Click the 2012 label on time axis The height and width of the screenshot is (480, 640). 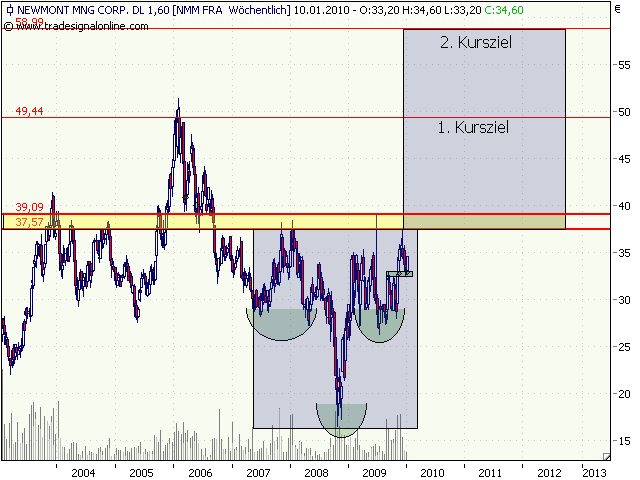(549, 473)
